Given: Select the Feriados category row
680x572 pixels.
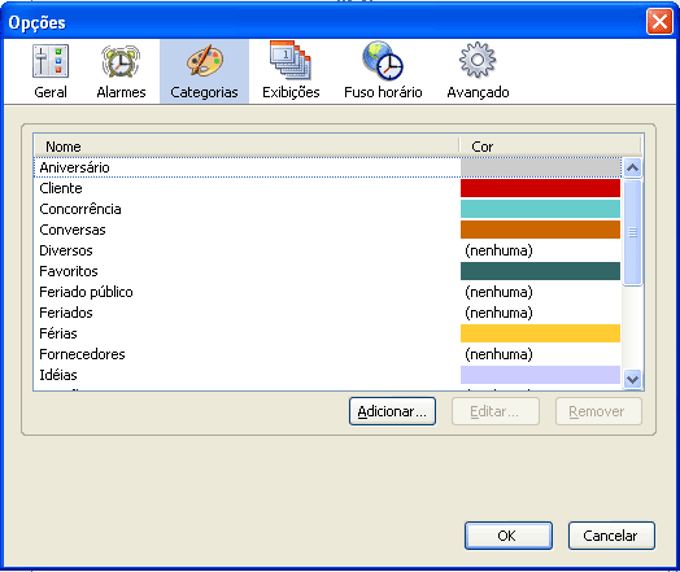Looking at the screenshot, I should (x=327, y=313).
